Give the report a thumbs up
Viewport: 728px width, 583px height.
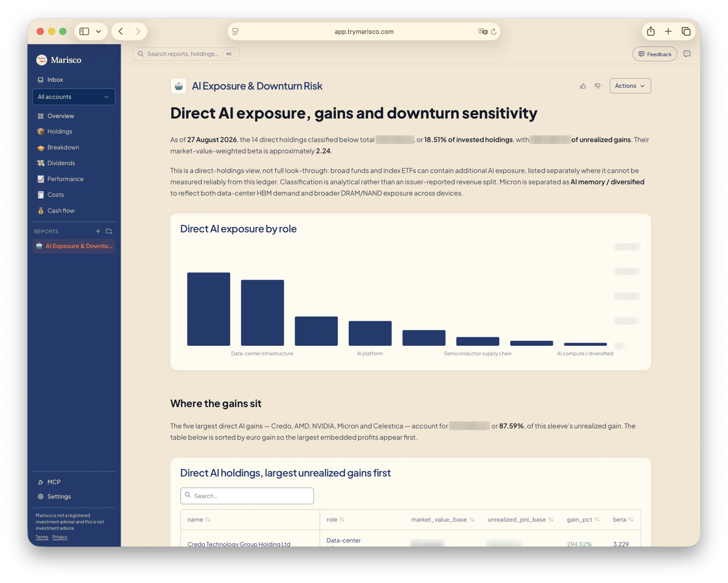(583, 86)
